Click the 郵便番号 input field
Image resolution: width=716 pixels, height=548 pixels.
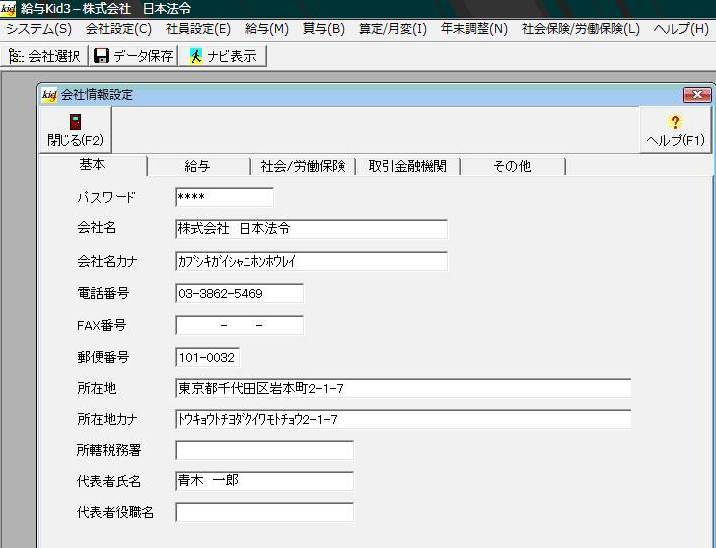point(207,357)
